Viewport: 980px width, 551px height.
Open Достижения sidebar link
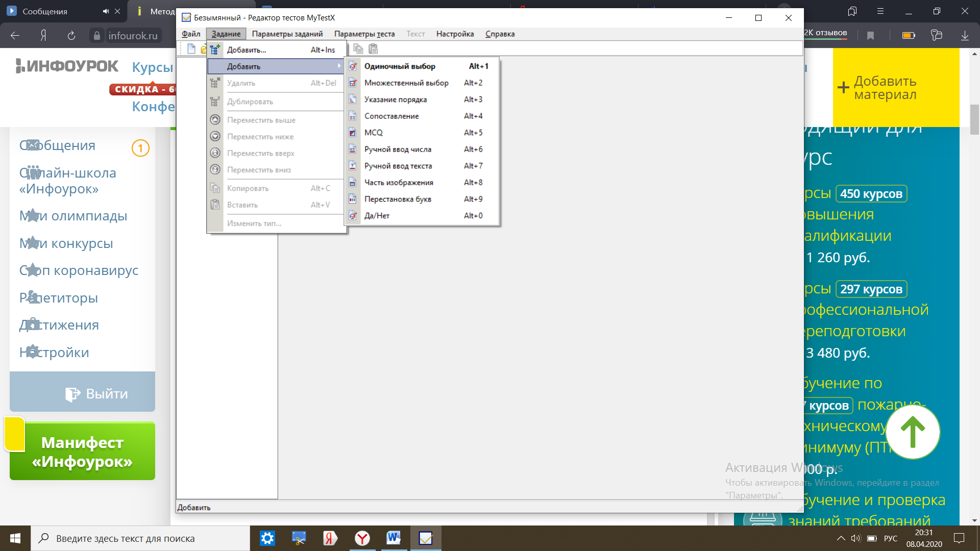pyautogui.click(x=59, y=325)
